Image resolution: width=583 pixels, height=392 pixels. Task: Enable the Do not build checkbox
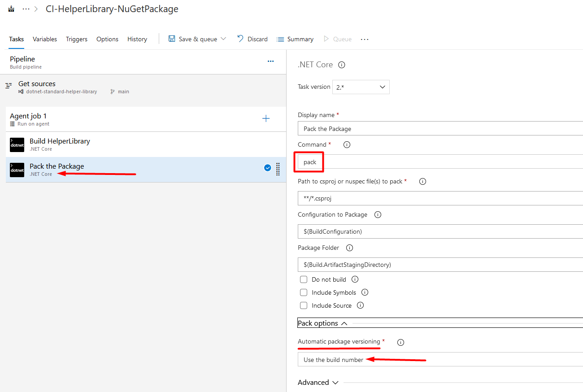pos(304,279)
